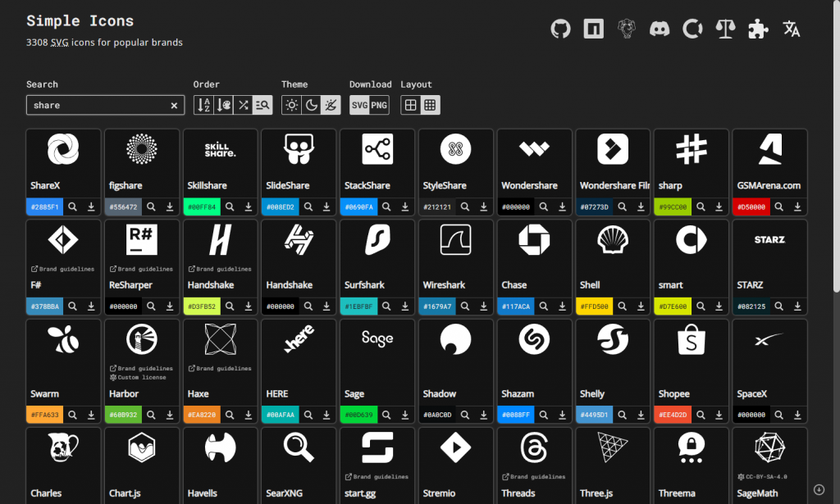840x504 pixels.
Task: Open the Open Collective icon
Action: pyautogui.click(x=692, y=29)
